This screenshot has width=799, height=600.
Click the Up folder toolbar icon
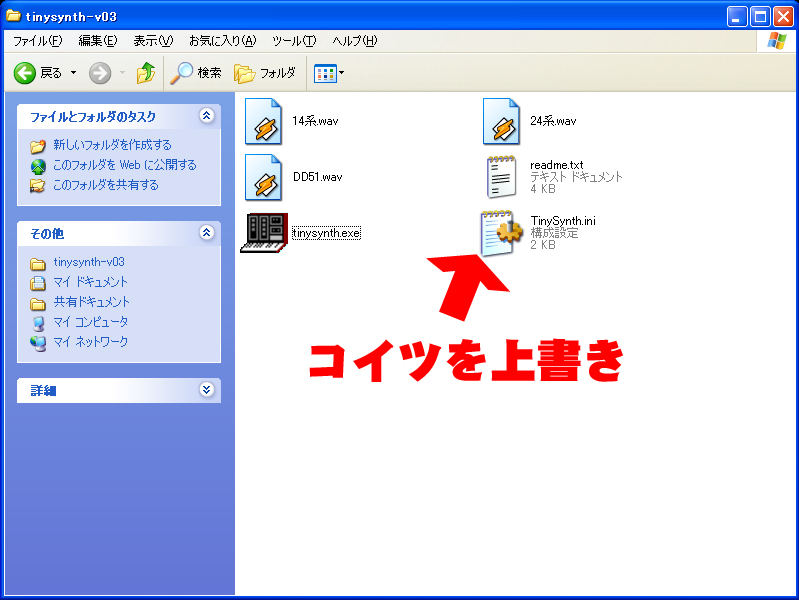pos(146,73)
